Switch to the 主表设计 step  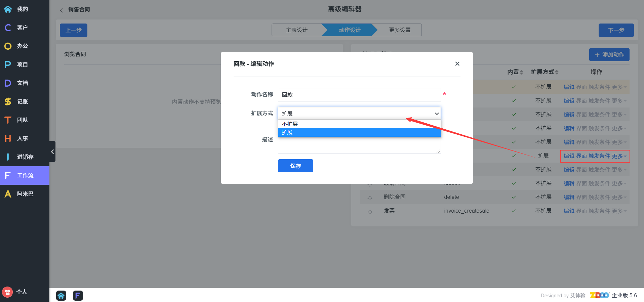tap(297, 30)
